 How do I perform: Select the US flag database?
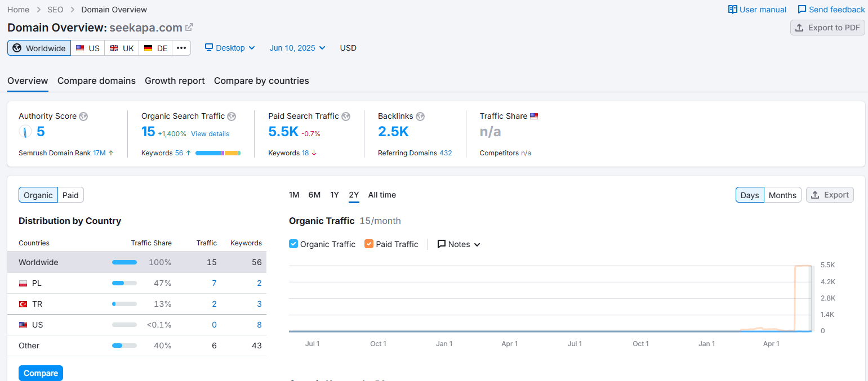point(88,48)
